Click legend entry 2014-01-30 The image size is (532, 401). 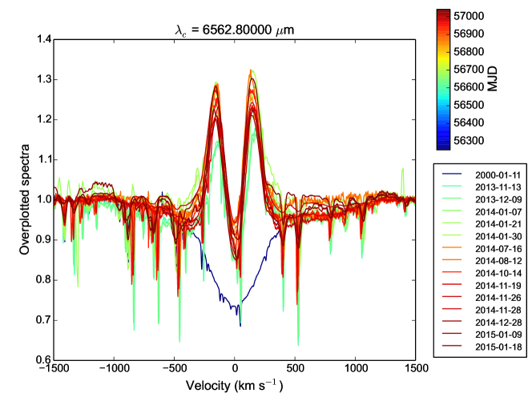click(x=498, y=236)
